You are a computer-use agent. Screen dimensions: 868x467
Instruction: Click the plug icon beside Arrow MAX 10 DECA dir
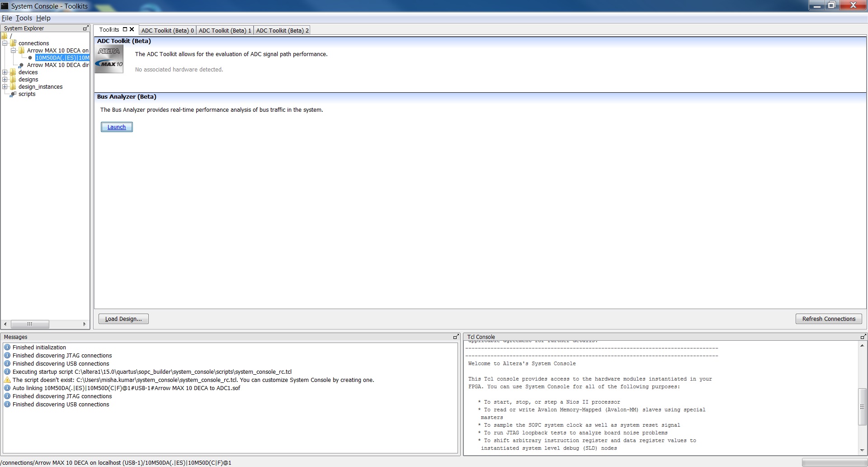point(21,65)
